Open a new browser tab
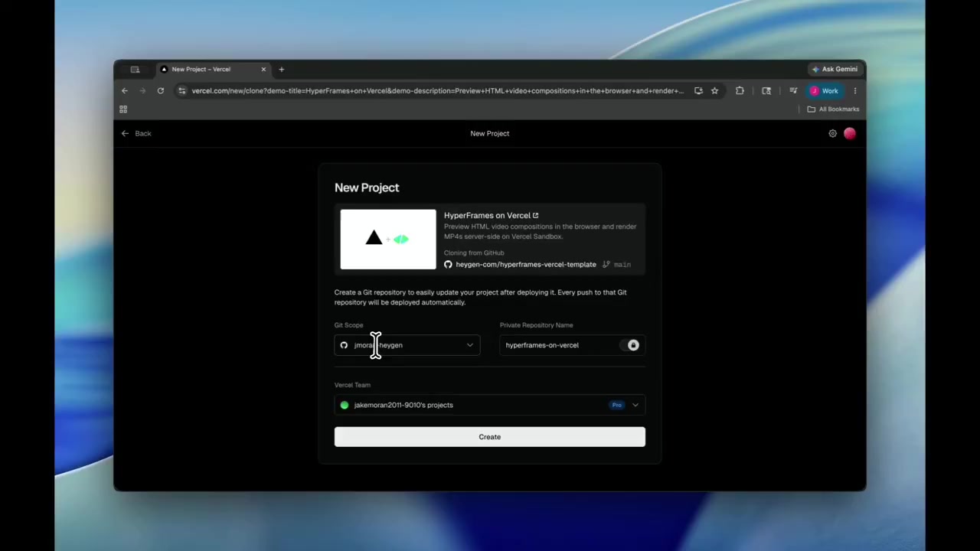This screenshot has height=551, width=980. point(281,69)
